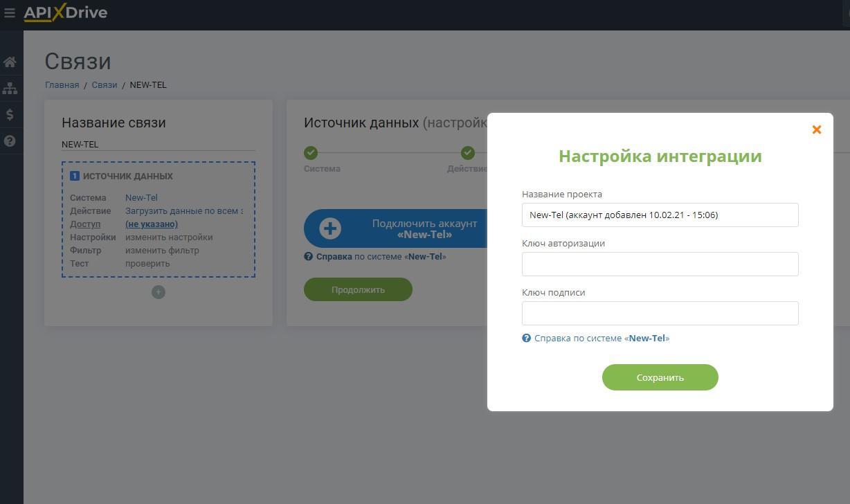The width and height of the screenshot is (850, 504).
Task: Open the help question-mark sidebar icon
Action: (10, 141)
